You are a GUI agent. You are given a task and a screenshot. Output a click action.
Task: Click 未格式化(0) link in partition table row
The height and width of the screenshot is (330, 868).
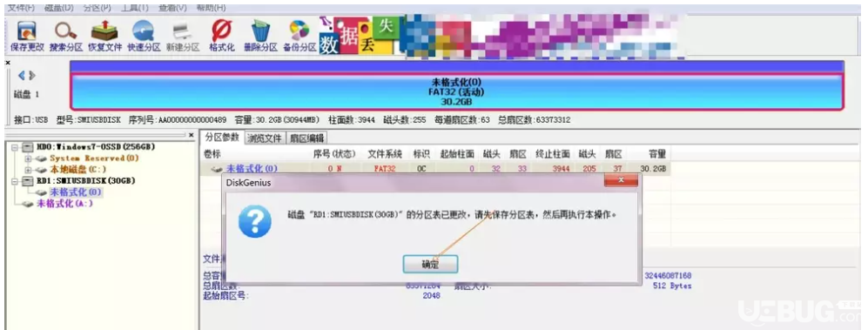252,168
